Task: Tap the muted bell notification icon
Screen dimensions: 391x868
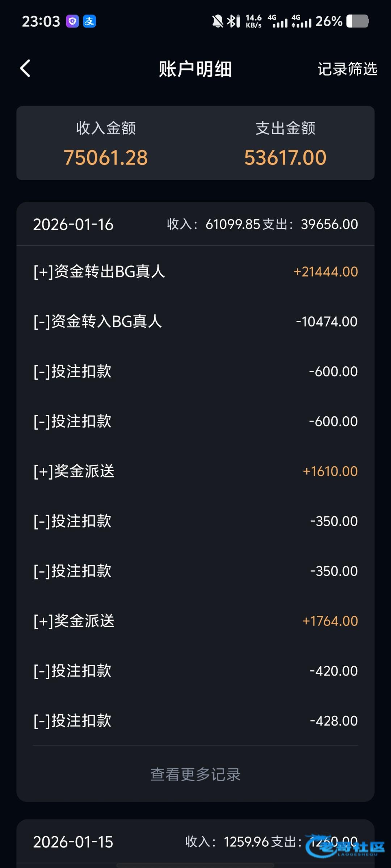Action: point(218,21)
